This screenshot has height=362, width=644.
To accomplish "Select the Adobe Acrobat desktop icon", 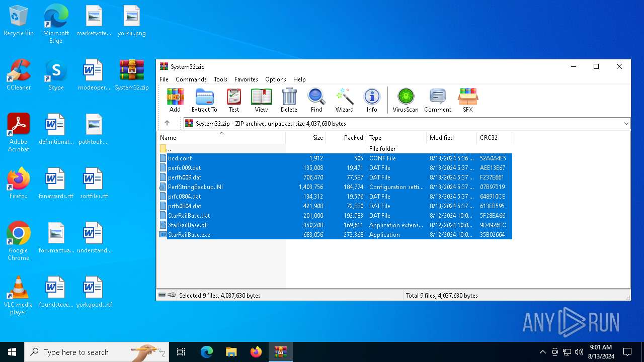I will (19, 133).
